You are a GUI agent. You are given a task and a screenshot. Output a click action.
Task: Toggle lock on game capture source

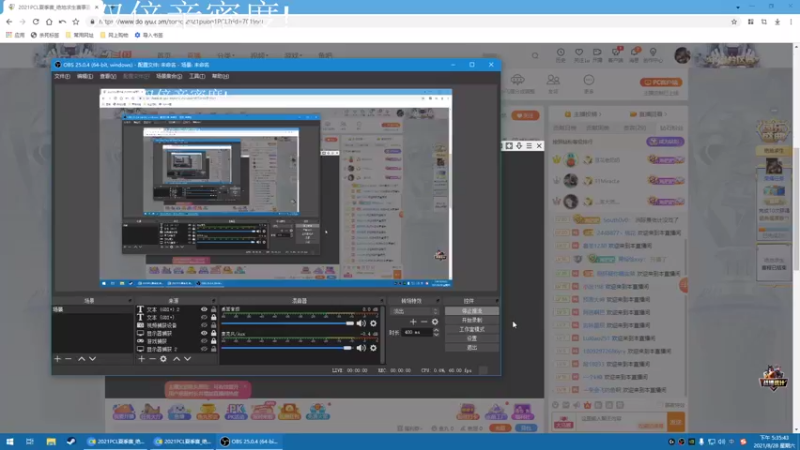pyautogui.click(x=213, y=341)
